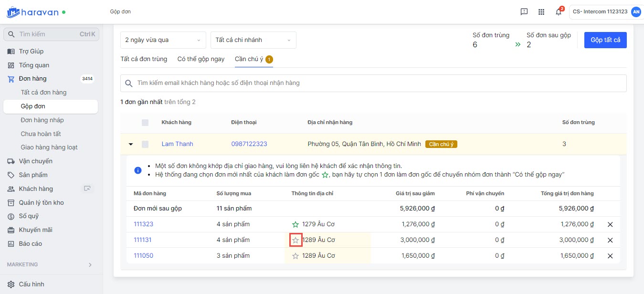644x294 pixels.
Task: Switch to 'Tất cả đơn trùng' tab
Action: [144, 59]
